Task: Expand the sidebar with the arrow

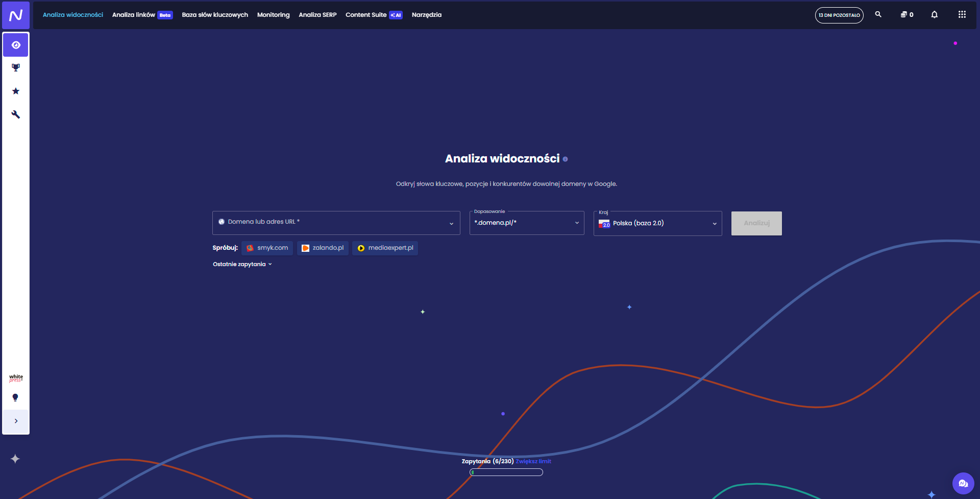Action: (x=16, y=421)
